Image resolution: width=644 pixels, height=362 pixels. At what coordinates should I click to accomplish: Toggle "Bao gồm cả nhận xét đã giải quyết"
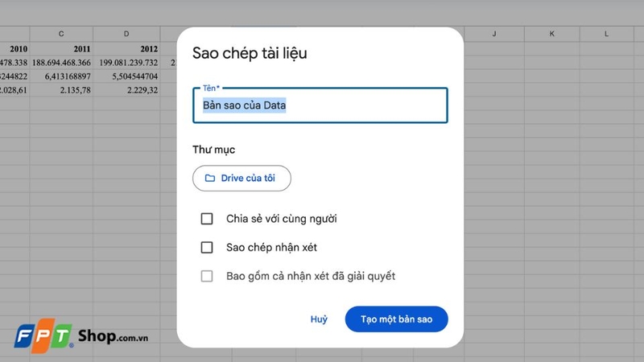pos(207,277)
